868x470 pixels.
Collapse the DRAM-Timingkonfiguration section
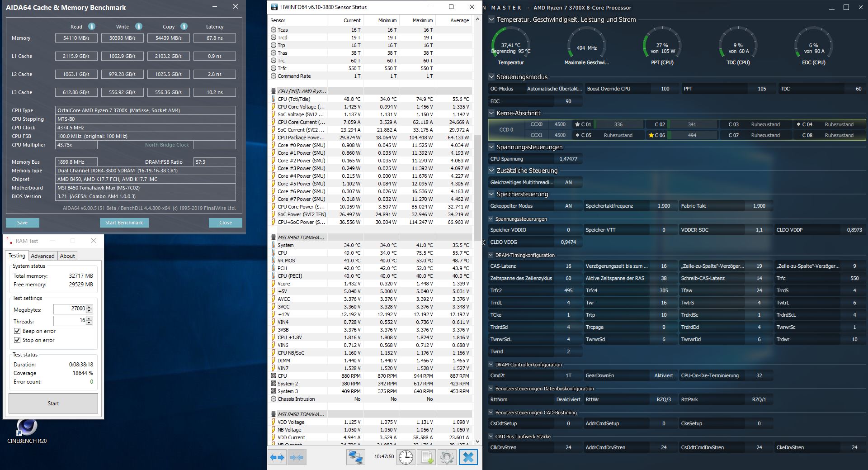[492, 255]
